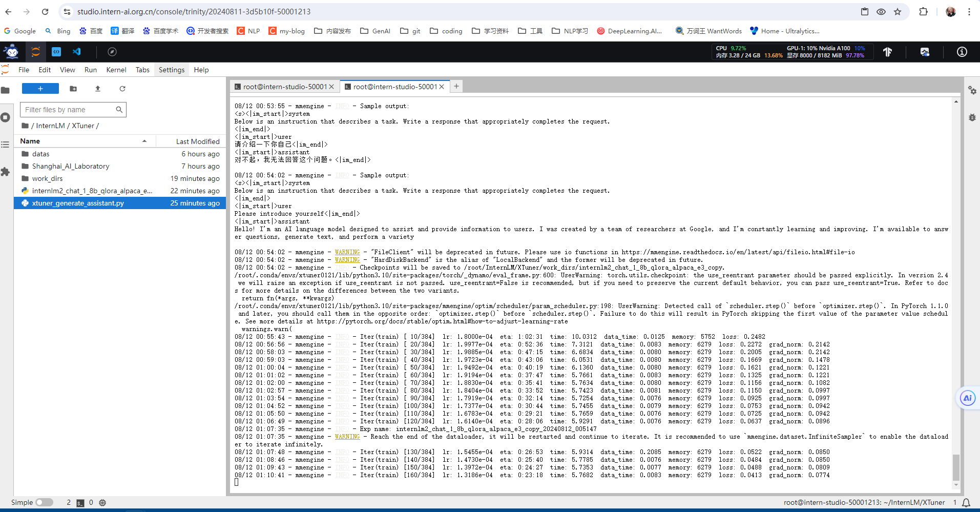This screenshot has height=512, width=980.
Task: Open the blue code terminal app icon
Action: pyautogui.click(x=56, y=52)
